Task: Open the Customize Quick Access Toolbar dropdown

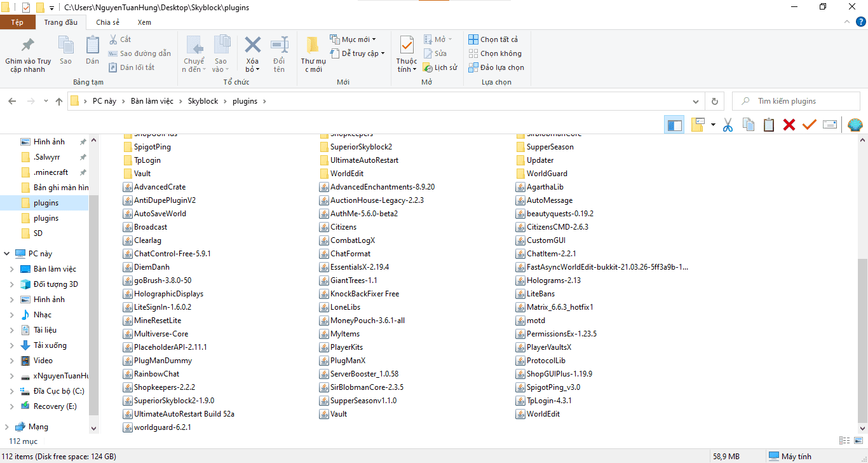Action: tap(51, 8)
